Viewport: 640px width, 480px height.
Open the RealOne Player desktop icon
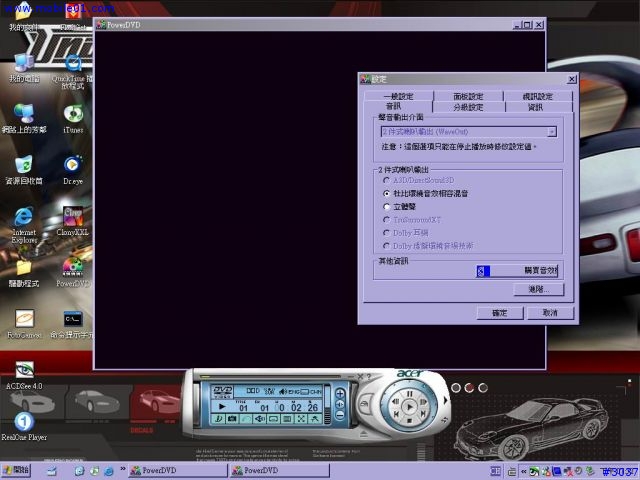coord(24,427)
